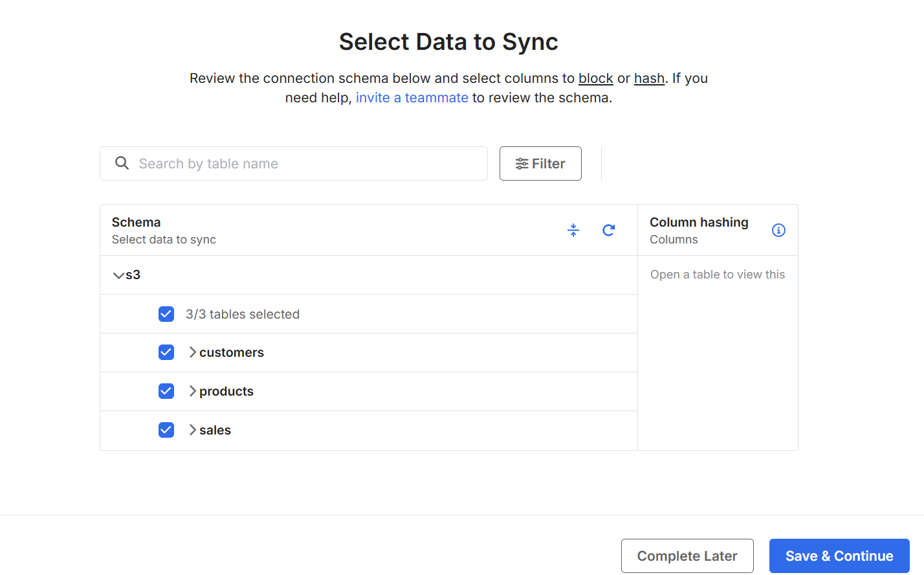Viewport: 924px width, 575px height.
Task: Uncheck the products table checkbox
Action: click(x=166, y=391)
